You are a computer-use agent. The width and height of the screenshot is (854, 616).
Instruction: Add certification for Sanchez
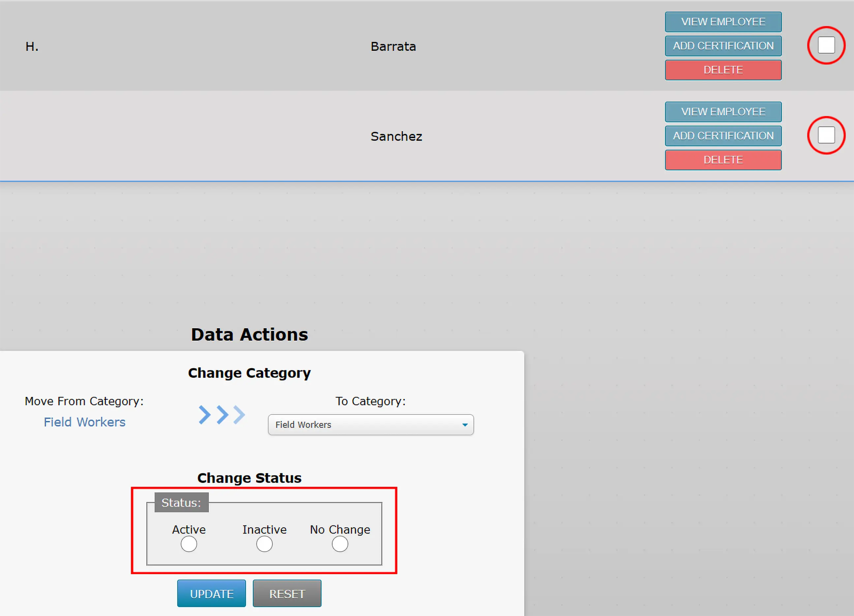point(723,136)
